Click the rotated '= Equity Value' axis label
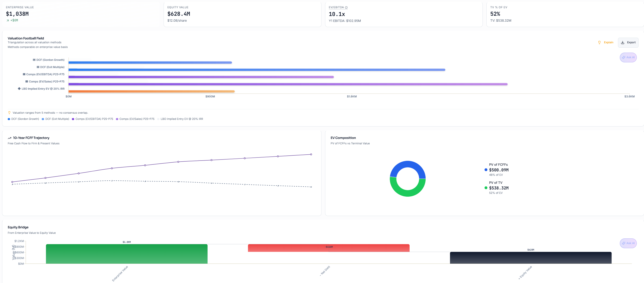The image size is (644, 283). (x=525, y=272)
